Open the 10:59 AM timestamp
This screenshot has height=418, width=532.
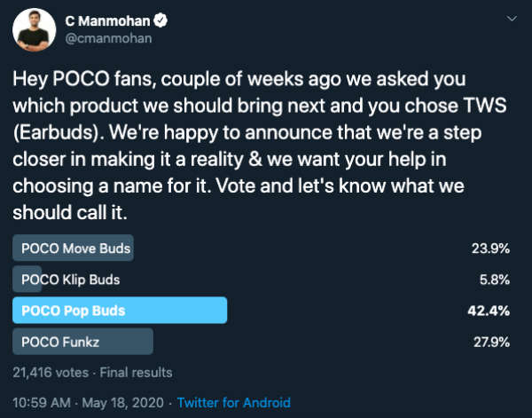click(43, 402)
